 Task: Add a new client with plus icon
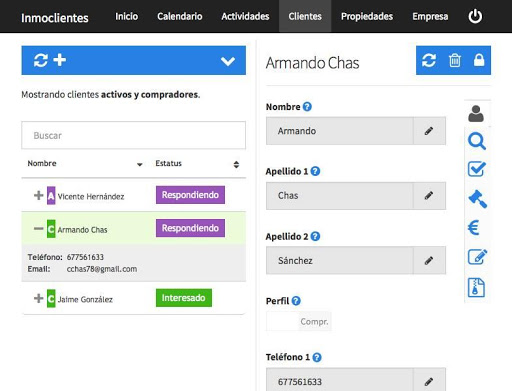[x=60, y=60]
